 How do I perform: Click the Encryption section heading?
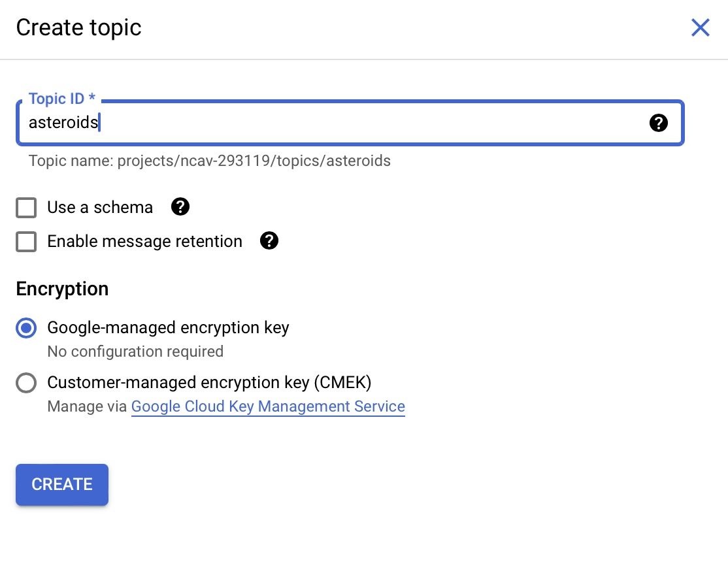coord(62,289)
